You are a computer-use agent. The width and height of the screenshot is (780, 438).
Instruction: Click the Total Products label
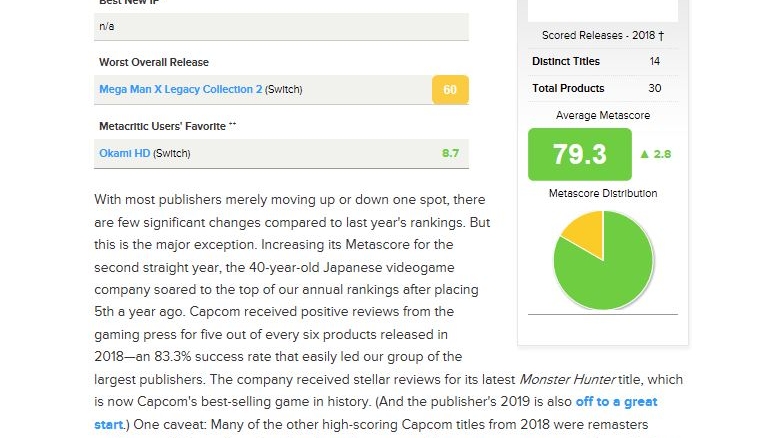pyautogui.click(x=568, y=88)
